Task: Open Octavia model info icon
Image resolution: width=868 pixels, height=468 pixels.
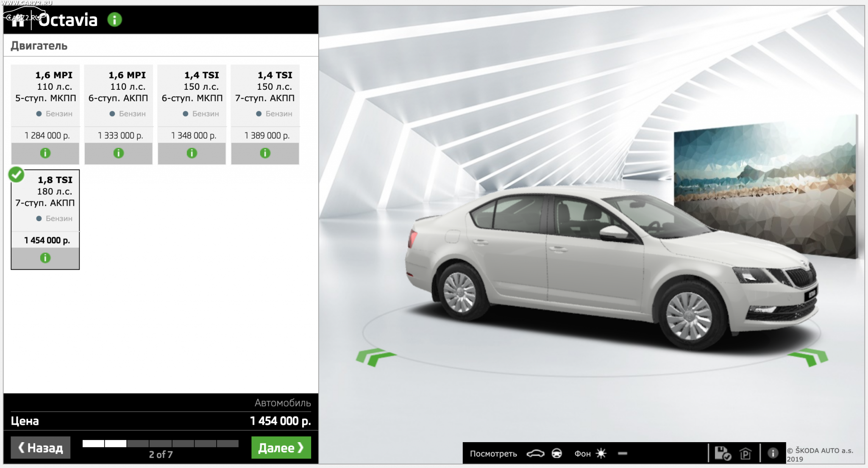Action: [x=114, y=19]
